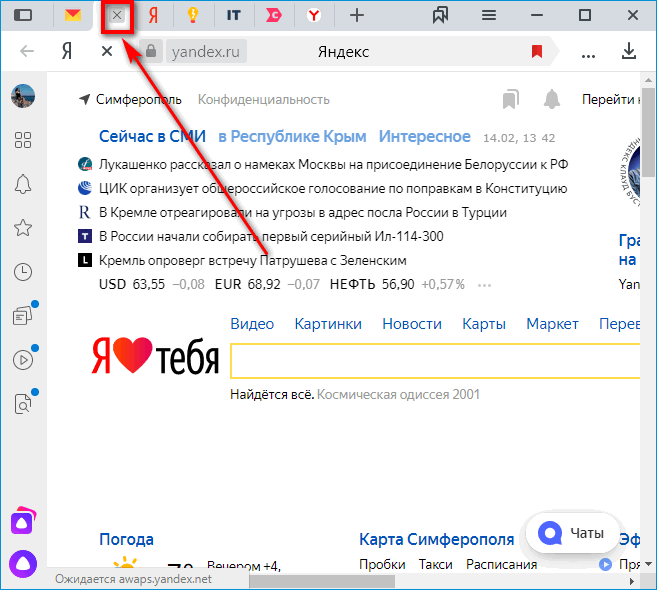Screen dimensions: 657x590
Task: Go back with the left arrow
Action: click(27, 51)
